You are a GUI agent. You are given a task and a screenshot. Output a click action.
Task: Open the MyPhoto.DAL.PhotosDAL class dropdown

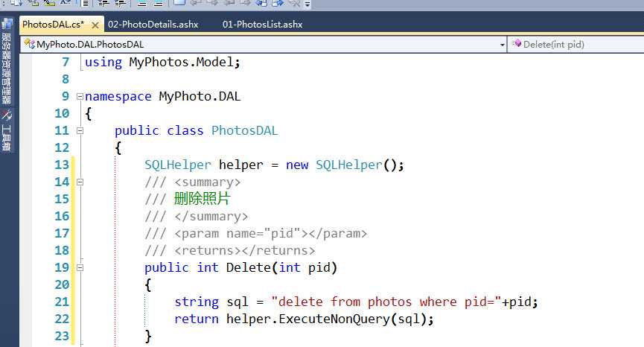[x=264, y=45]
